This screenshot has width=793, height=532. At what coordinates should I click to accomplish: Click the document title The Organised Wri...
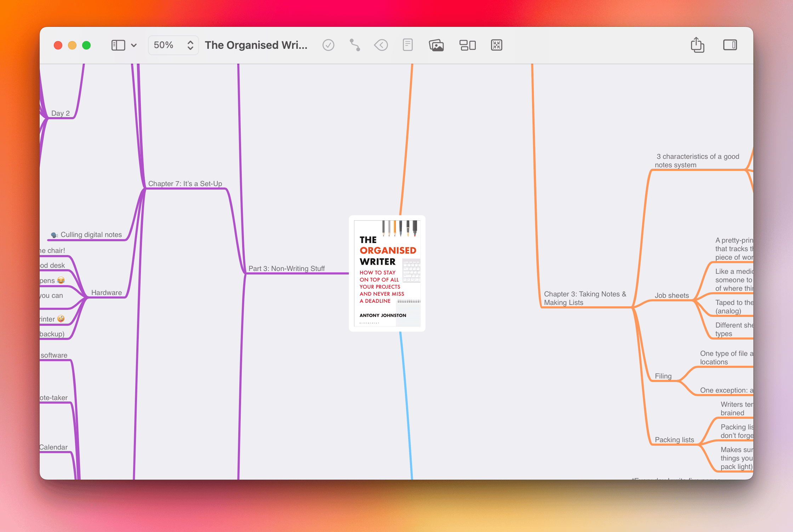click(x=256, y=45)
